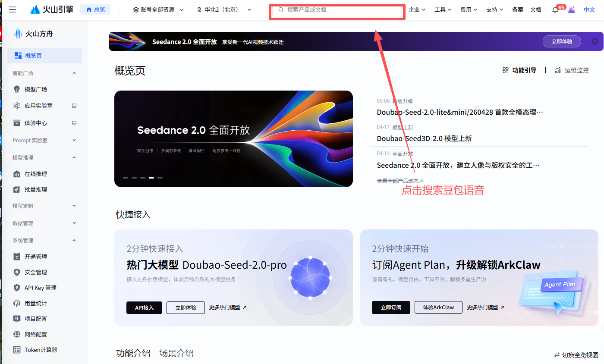Expand the 企业 menu in top bar
This screenshot has height=364, width=604.
coord(417,9)
